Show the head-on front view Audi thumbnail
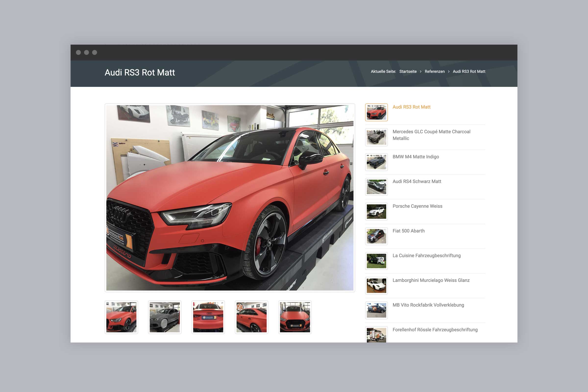The height and width of the screenshot is (392, 588). 295,317
